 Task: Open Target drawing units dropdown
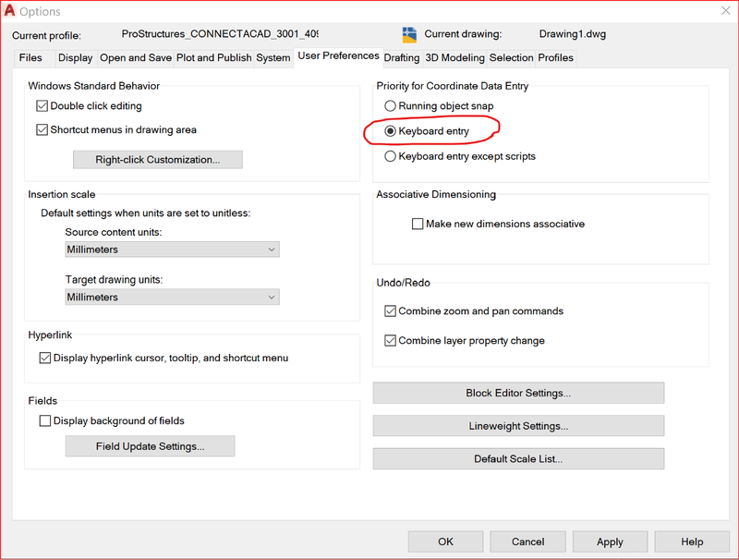tap(172, 298)
